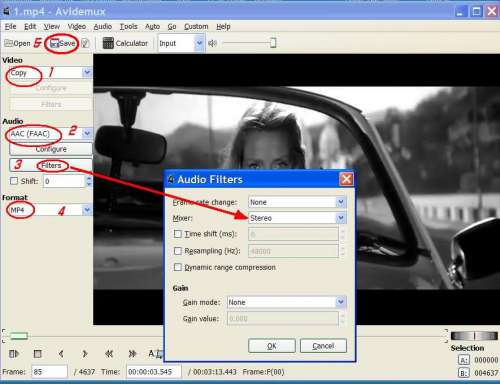
Task: Close the Audio Filters dialog
Action: [x=346, y=179]
